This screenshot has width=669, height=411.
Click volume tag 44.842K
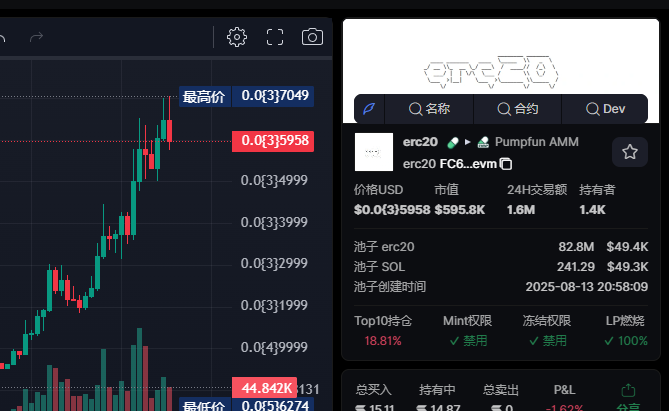(x=265, y=388)
